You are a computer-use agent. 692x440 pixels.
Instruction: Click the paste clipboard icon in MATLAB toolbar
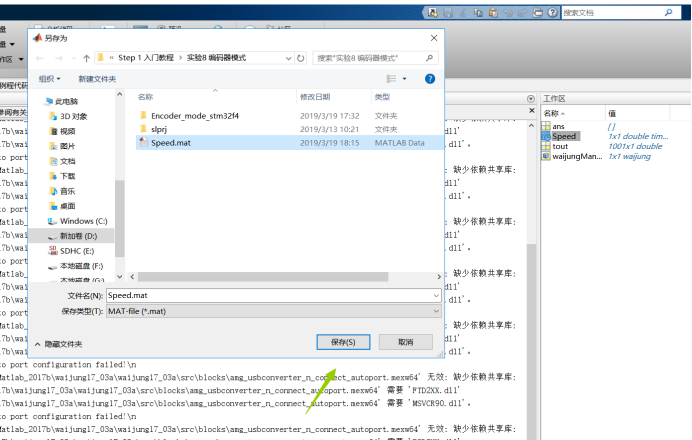[x=493, y=12]
